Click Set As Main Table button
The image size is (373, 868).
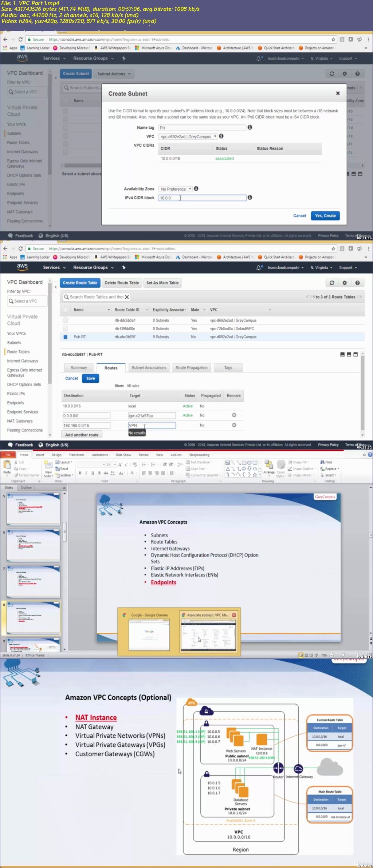pos(162,283)
